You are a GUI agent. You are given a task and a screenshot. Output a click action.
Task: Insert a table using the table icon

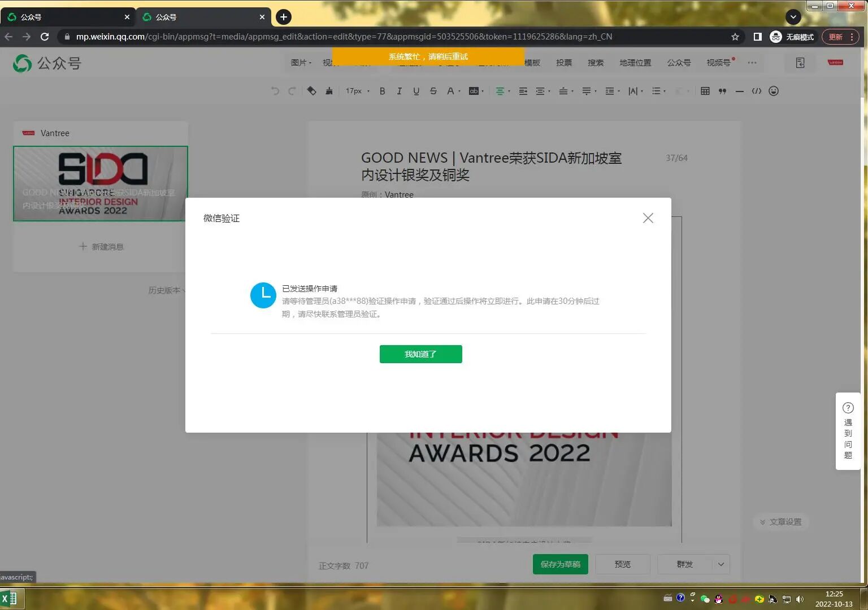pyautogui.click(x=705, y=91)
